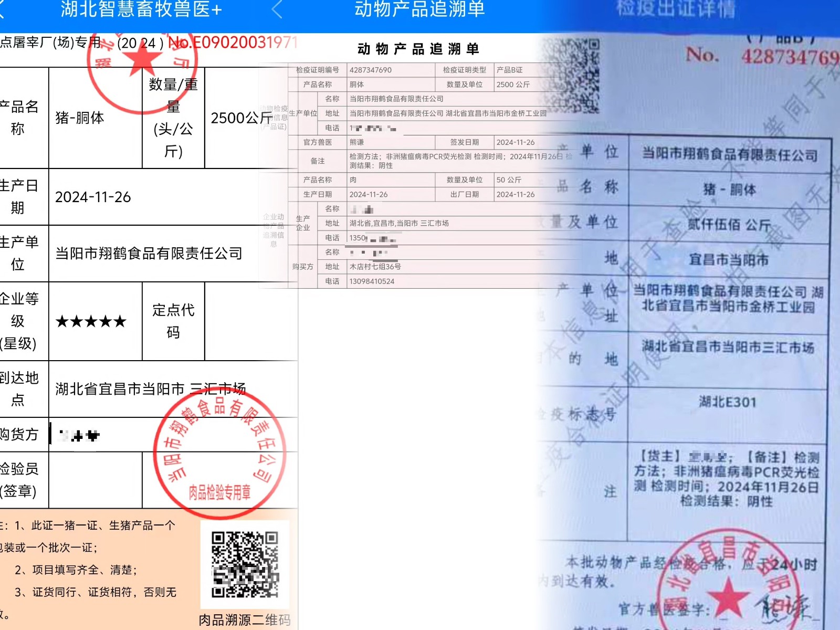Select 2500 公斤 in the traceability sheet
Screen dimensions: 840x630
[x=513, y=85]
